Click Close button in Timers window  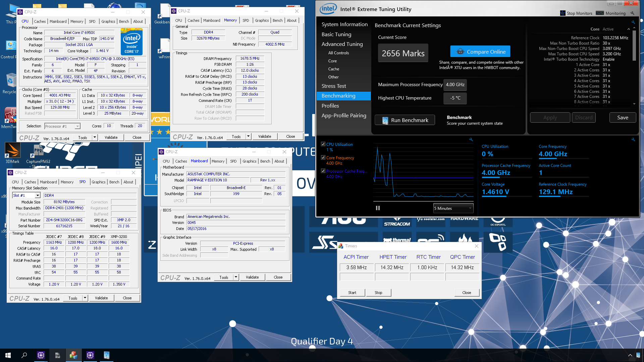point(467,293)
